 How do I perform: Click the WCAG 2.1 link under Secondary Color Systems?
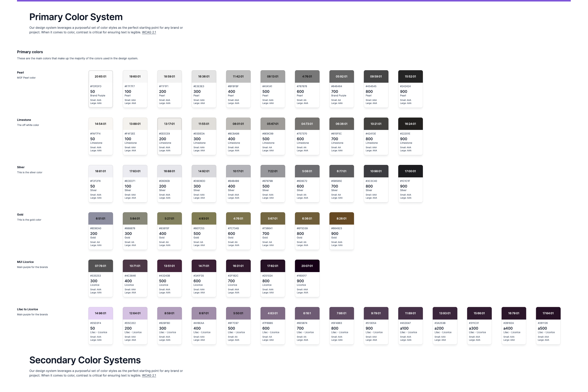click(149, 375)
